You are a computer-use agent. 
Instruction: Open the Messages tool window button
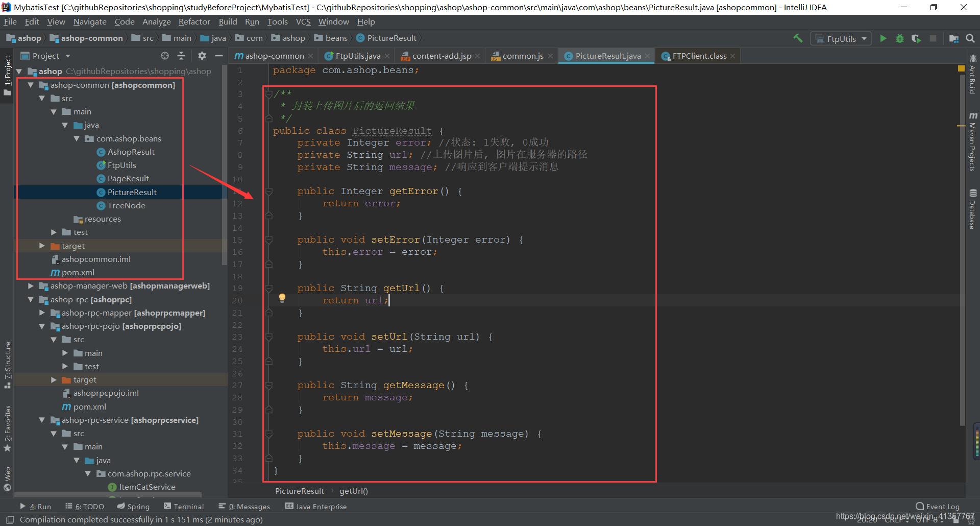[244, 507]
